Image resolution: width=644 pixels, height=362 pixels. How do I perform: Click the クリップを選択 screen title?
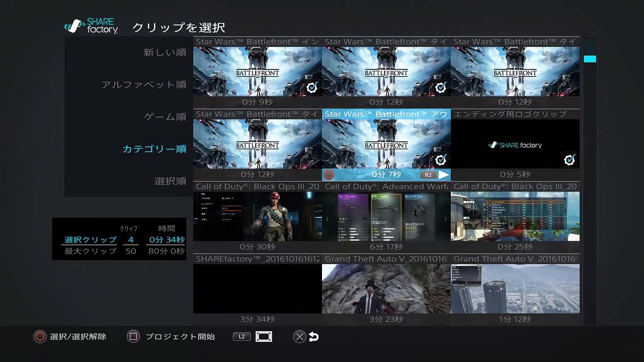coord(179,28)
